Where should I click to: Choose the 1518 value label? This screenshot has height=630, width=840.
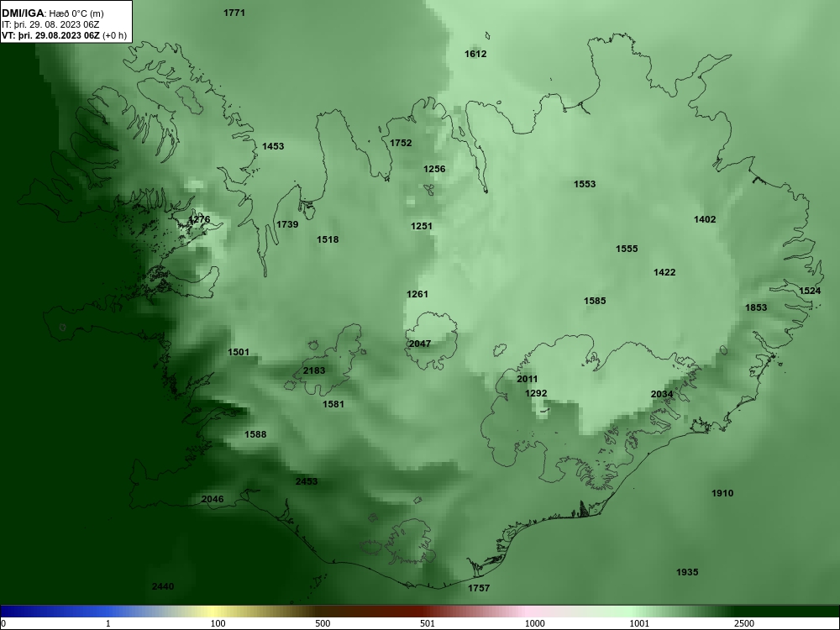click(328, 239)
